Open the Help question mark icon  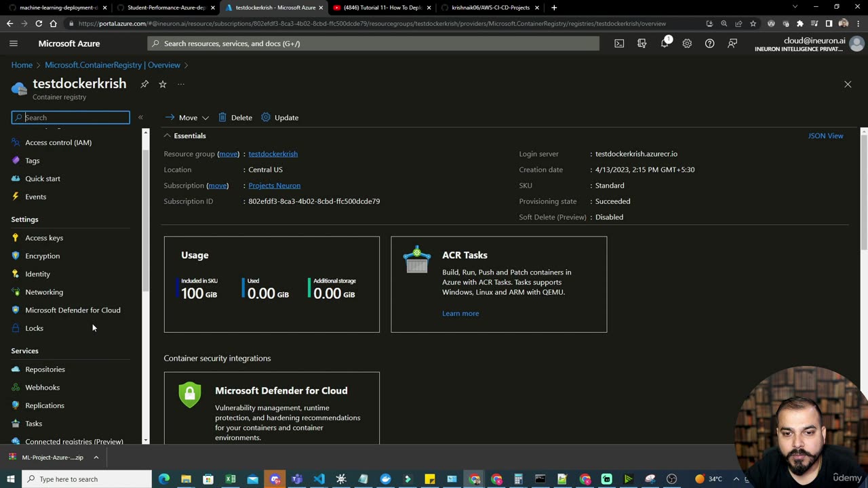click(709, 43)
